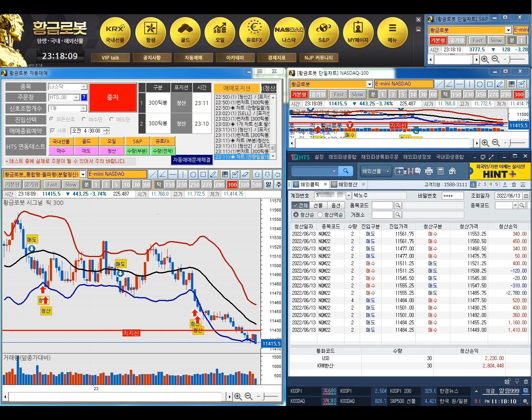Toggle the 옵션 filter button
Image resolution: width=532 pixels, height=420 pixels.
pos(336,205)
